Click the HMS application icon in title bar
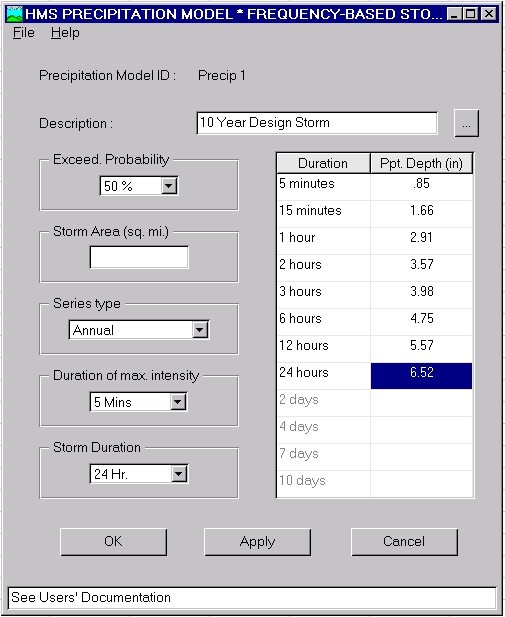 pyautogui.click(x=15, y=14)
